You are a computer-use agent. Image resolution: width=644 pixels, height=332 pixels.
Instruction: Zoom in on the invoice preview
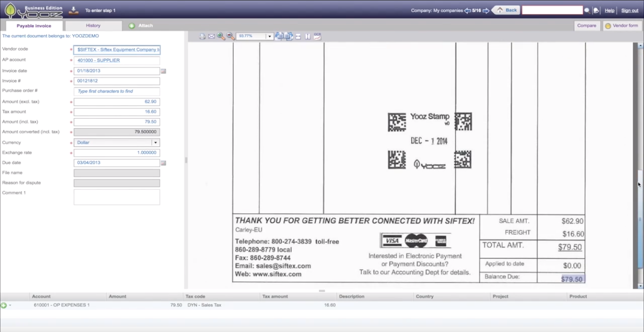click(221, 36)
